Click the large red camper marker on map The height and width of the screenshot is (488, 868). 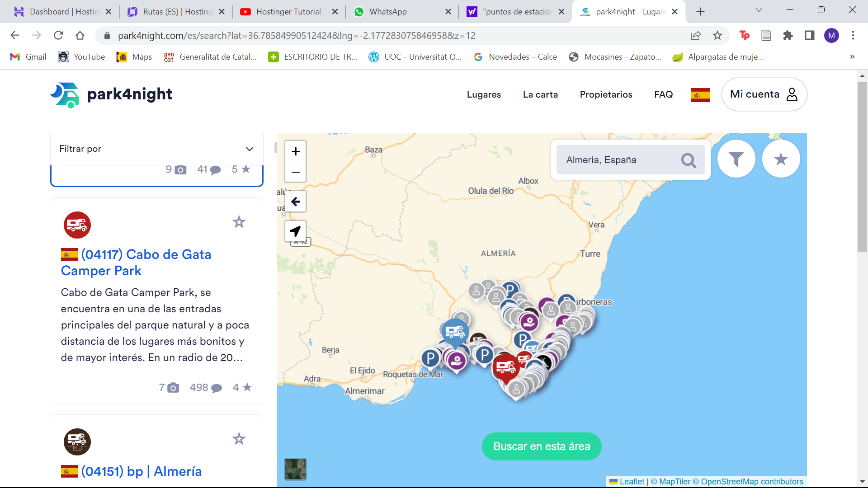[x=505, y=367]
